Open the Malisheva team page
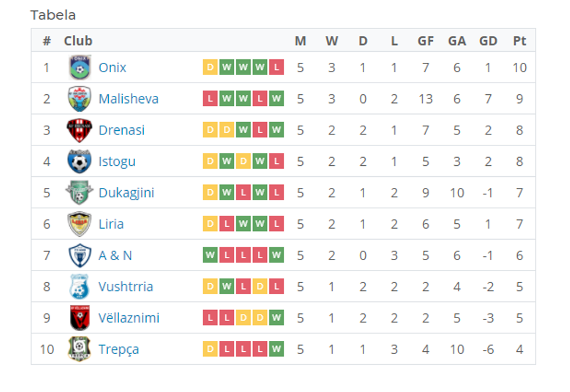 pos(129,99)
